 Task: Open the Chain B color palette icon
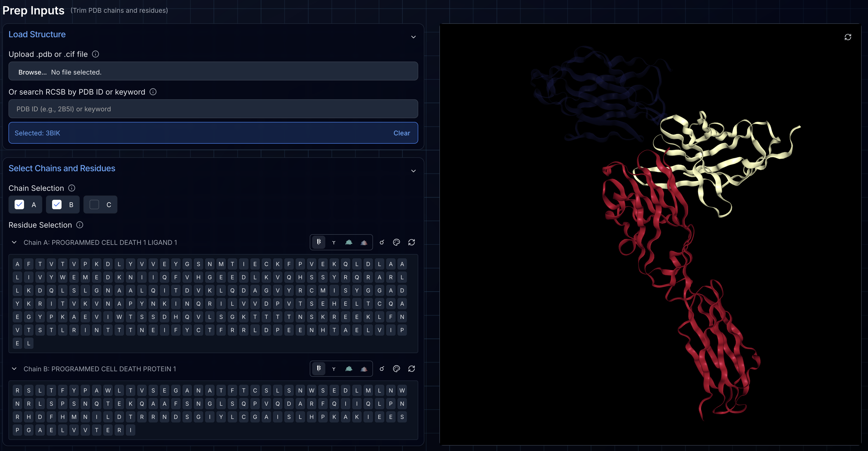(x=396, y=369)
